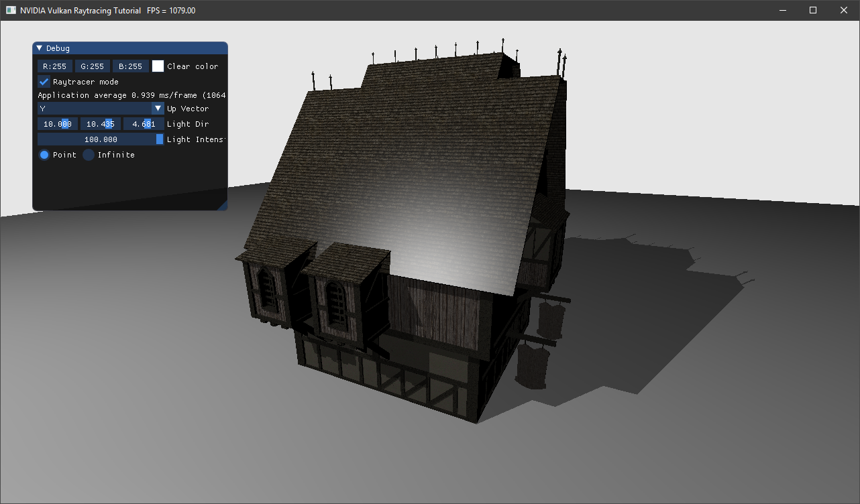
Task: Minimize the Vulkan Raytracing Tutorial window
Action: pyautogui.click(x=782, y=10)
